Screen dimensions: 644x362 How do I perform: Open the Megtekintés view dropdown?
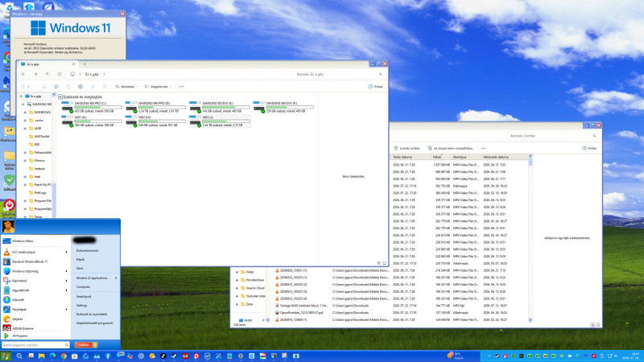coord(158,87)
